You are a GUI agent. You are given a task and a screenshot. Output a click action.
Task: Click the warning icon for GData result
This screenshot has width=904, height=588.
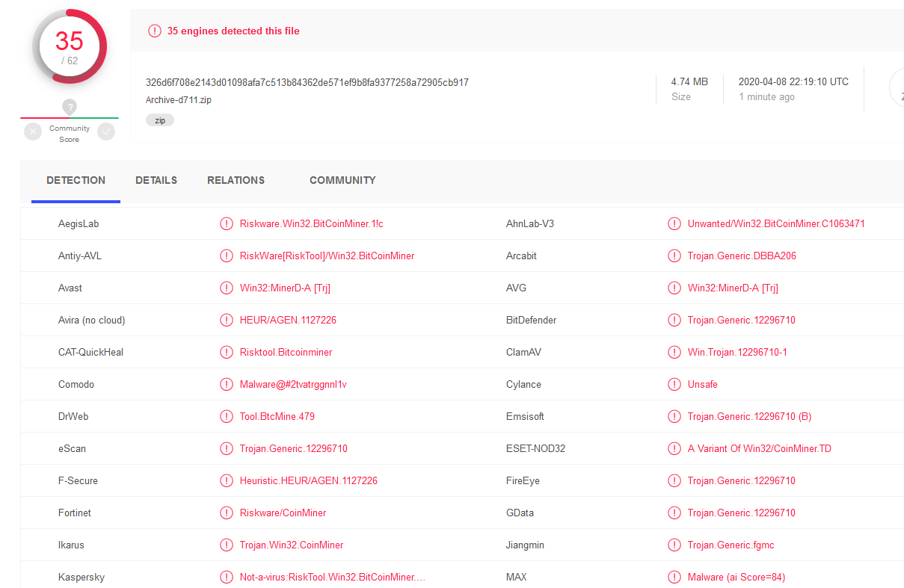(x=674, y=513)
